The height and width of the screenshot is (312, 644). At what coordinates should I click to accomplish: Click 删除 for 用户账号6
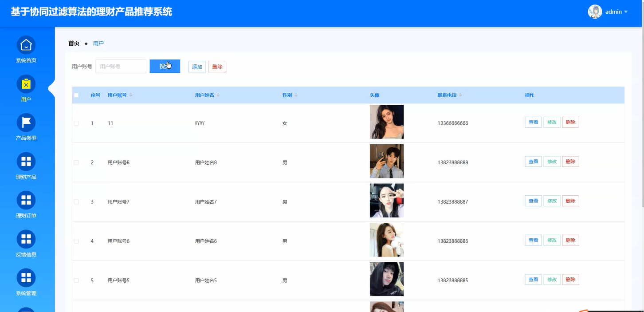[570, 240]
